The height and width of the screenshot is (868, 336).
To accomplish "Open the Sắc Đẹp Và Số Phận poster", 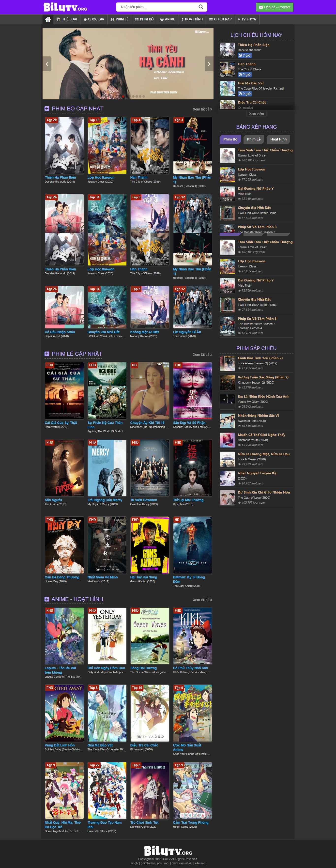I will (x=192, y=390).
